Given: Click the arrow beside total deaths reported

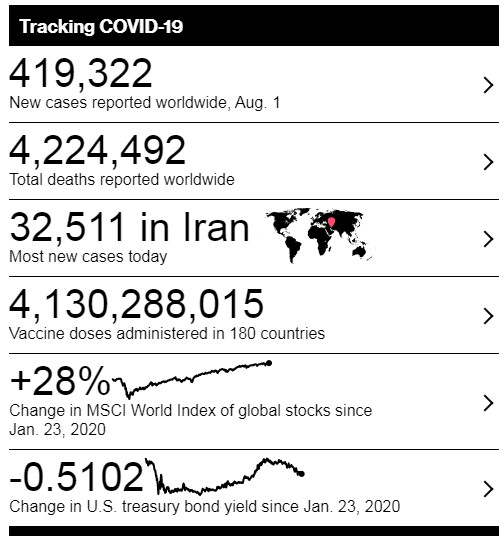Looking at the screenshot, I should coord(488,162).
